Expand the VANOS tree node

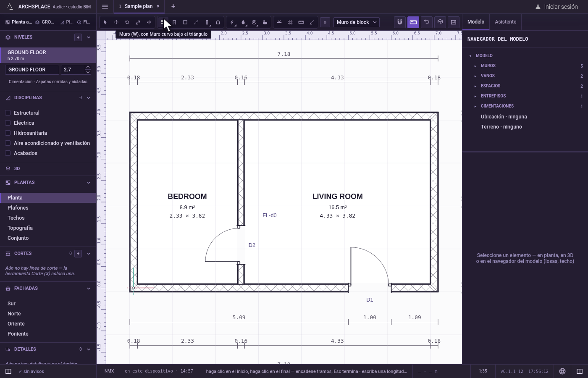(475, 76)
